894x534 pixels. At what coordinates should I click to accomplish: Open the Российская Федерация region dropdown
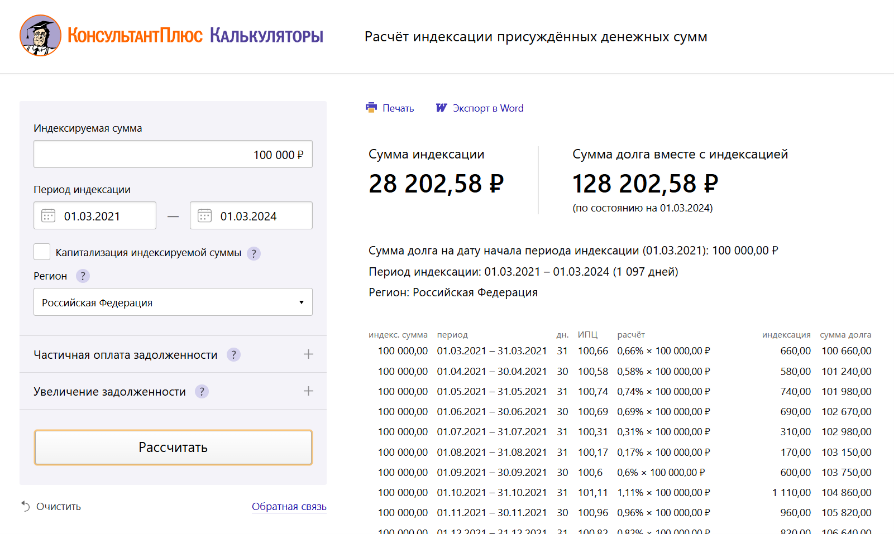click(x=173, y=302)
